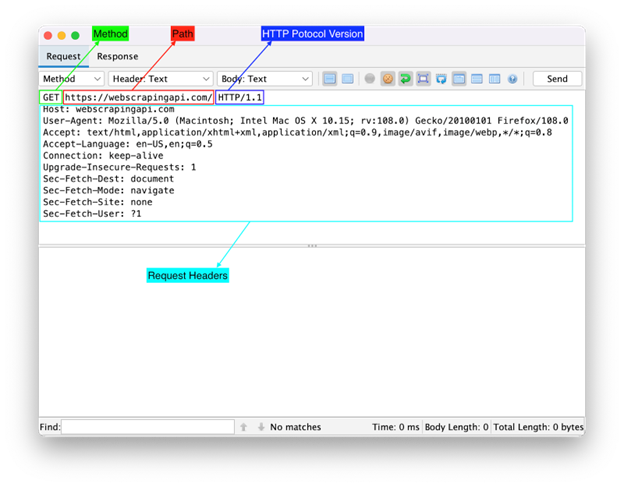Screen dimensions: 624x487
Task: Click the grey circle toolbar icon
Action: click(370, 78)
